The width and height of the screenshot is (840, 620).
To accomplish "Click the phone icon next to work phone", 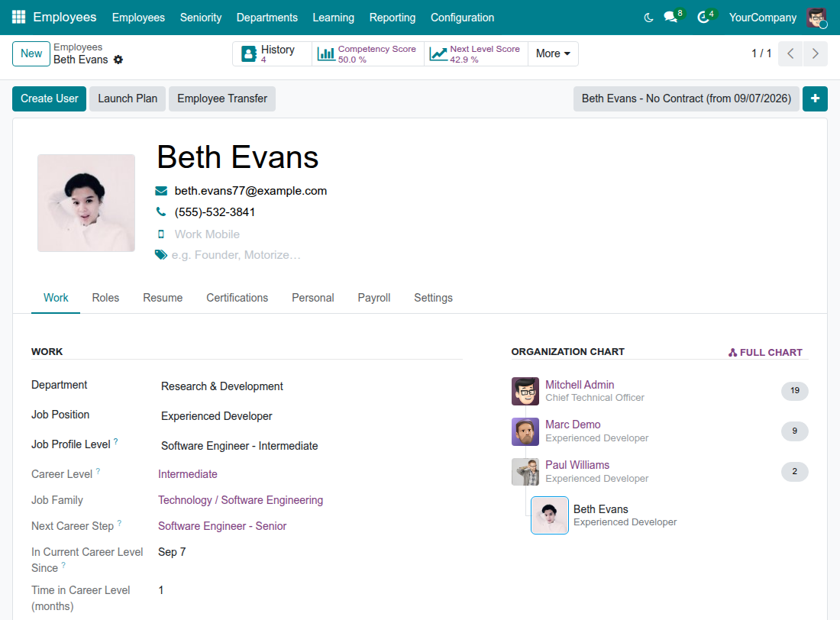I will tap(160, 212).
